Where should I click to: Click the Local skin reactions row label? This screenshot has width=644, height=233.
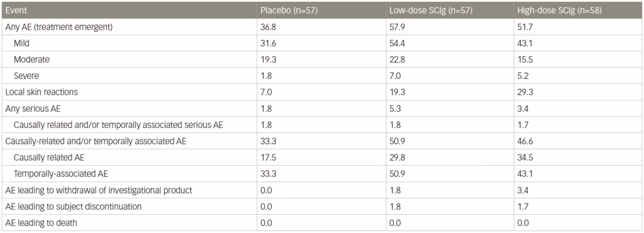(42, 92)
